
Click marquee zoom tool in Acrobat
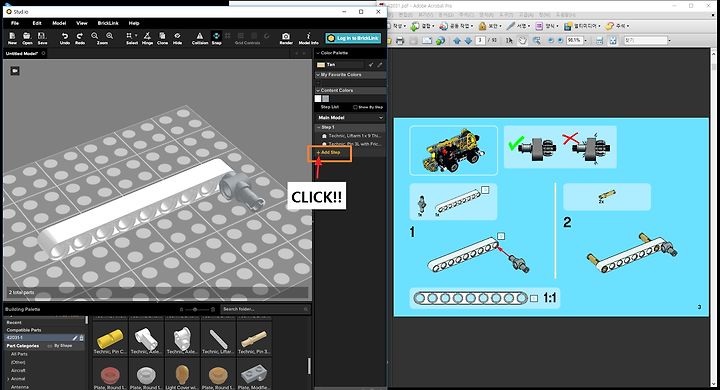pos(536,40)
